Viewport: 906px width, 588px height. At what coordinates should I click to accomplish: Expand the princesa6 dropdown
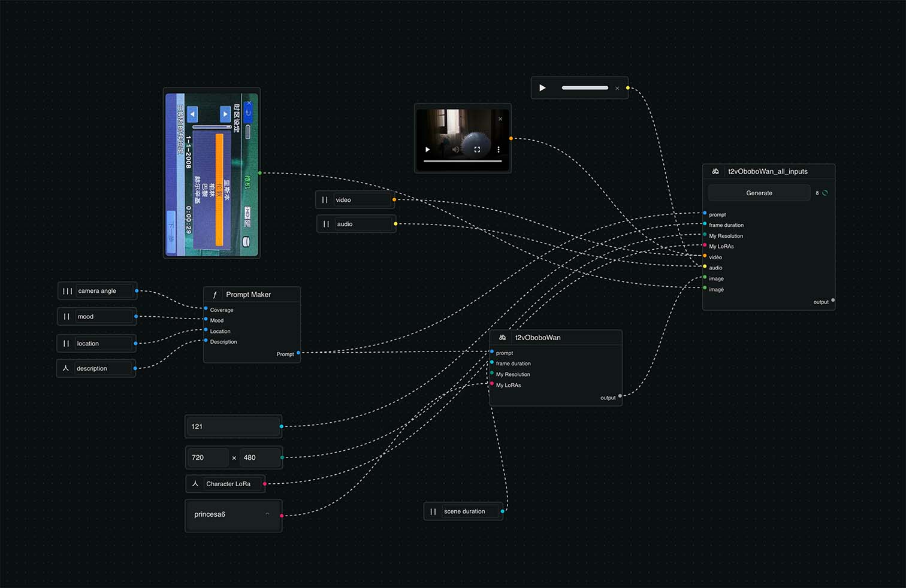[267, 514]
